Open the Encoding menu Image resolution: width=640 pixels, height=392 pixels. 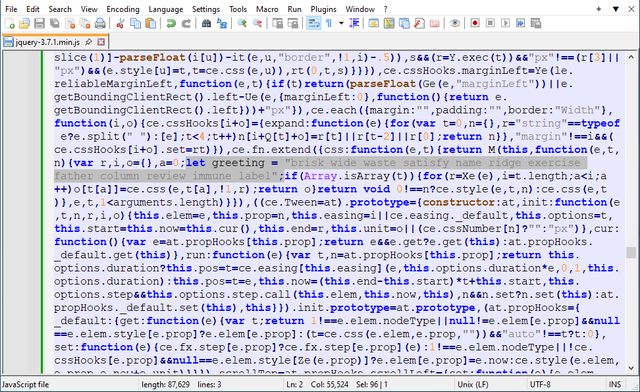(123, 9)
